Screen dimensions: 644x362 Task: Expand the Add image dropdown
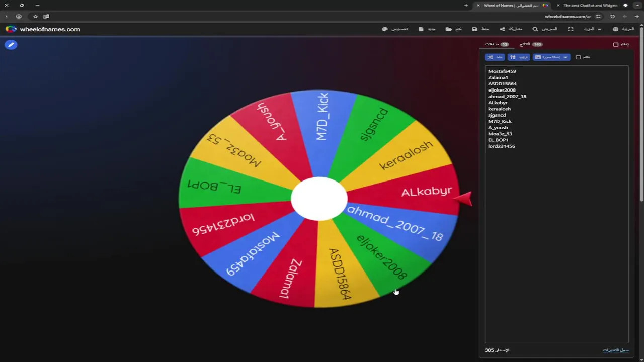pyautogui.click(x=551, y=57)
